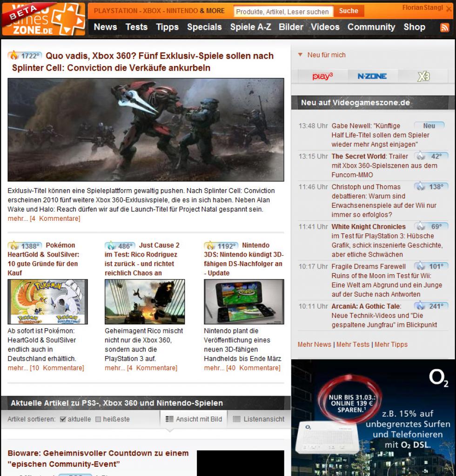
Task: Open the 10 Kommentare link under Pokémon
Action: [57, 368]
